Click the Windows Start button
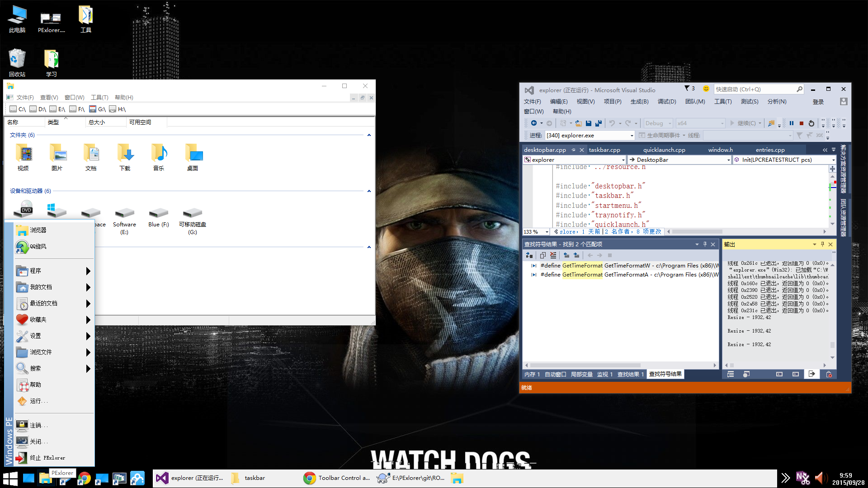The height and width of the screenshot is (488, 868). pos(10,478)
